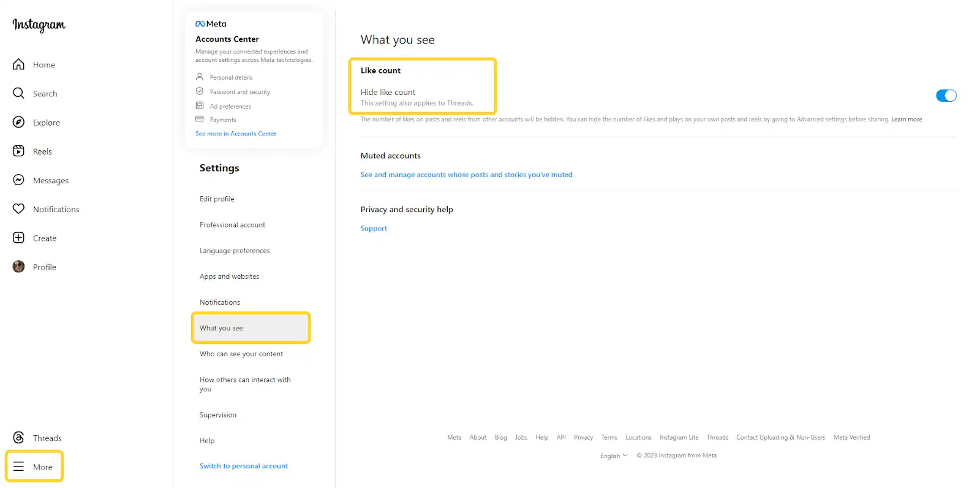Click Locations footer link

[638, 437]
